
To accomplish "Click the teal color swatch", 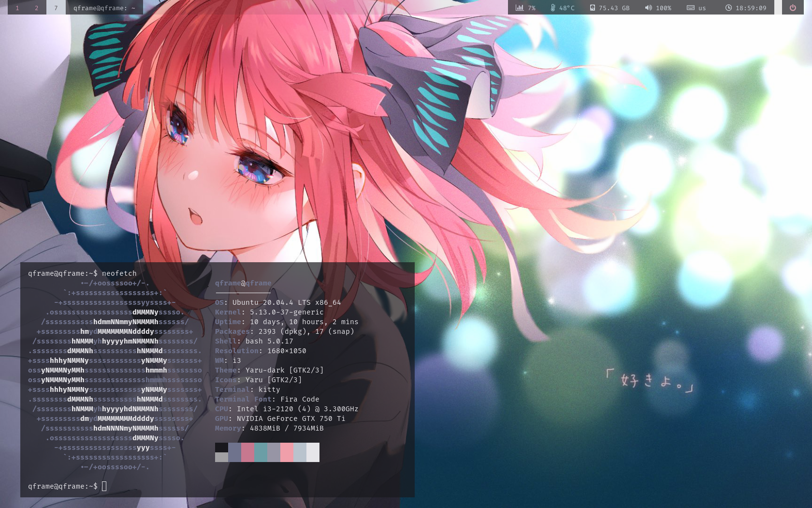I will click(261, 452).
